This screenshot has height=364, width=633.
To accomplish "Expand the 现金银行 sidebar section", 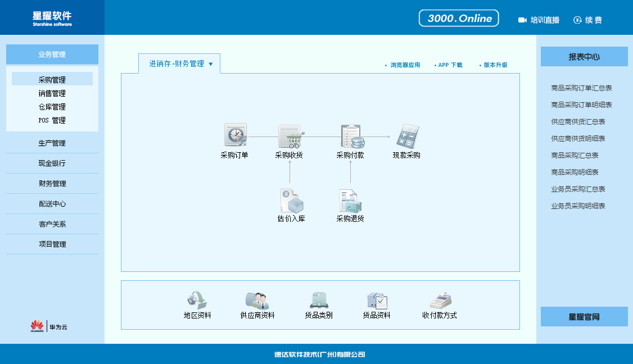I will (52, 163).
